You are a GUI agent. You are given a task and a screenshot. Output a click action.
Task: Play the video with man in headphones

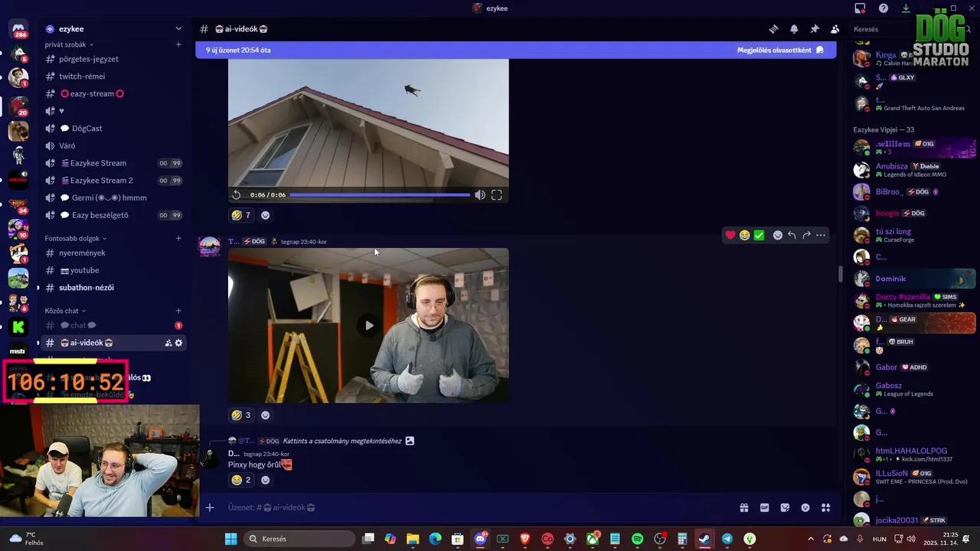[369, 325]
